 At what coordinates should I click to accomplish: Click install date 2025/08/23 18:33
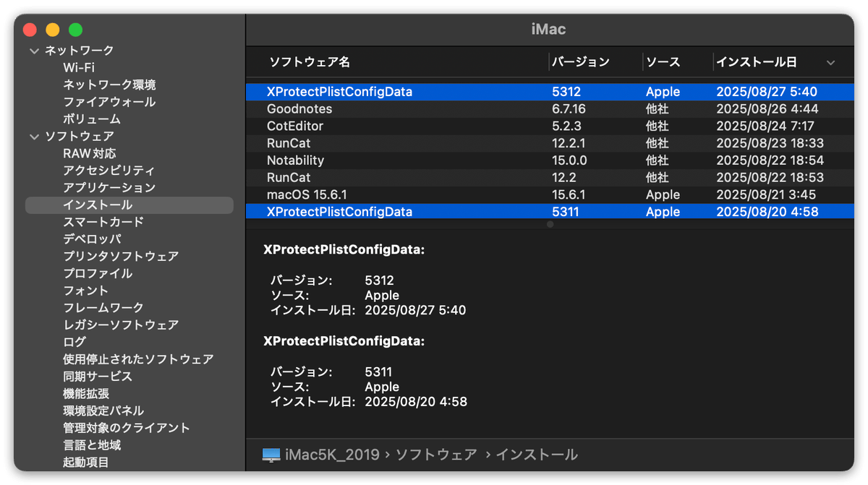point(770,143)
